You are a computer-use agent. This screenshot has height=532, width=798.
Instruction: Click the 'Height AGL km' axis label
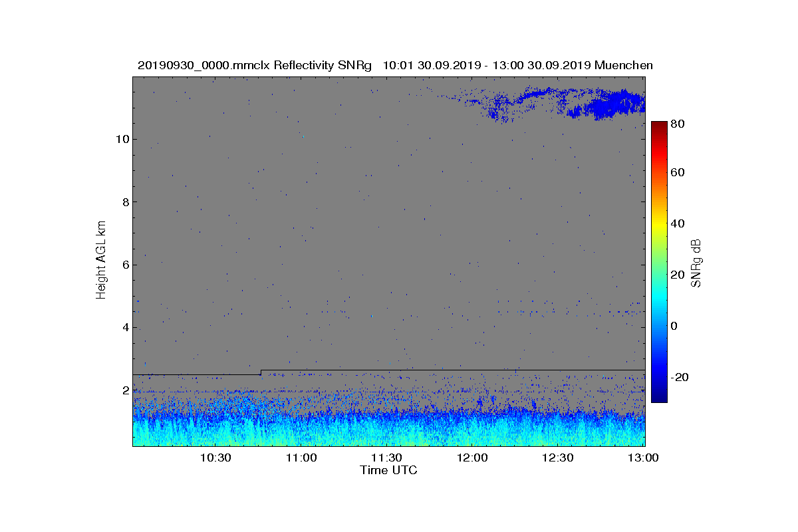click(x=101, y=259)
